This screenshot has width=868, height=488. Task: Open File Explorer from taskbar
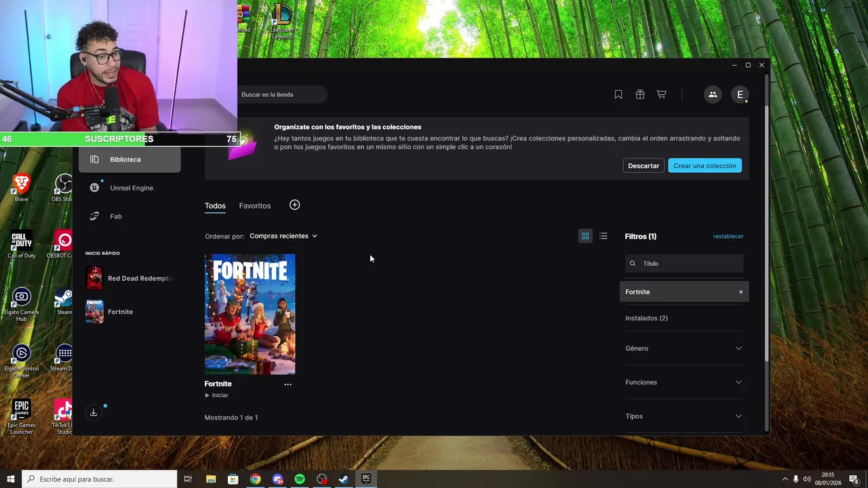pyautogui.click(x=211, y=479)
